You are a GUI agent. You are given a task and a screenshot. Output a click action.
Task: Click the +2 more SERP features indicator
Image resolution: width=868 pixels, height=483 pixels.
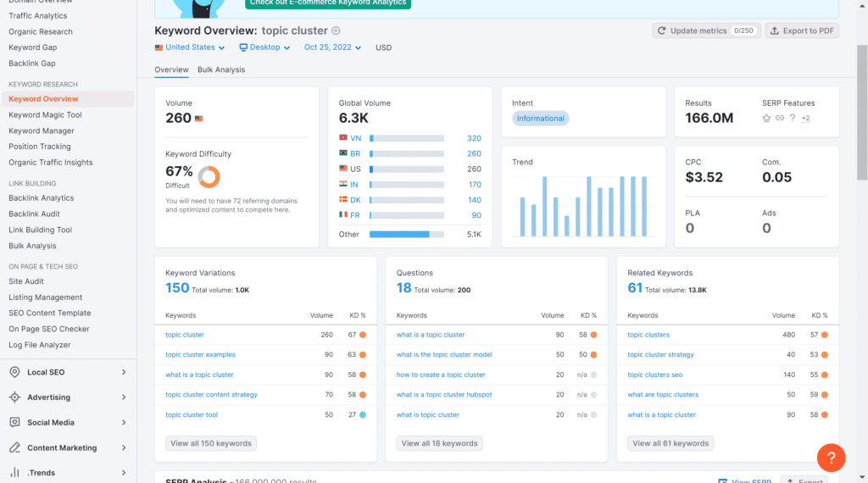806,118
